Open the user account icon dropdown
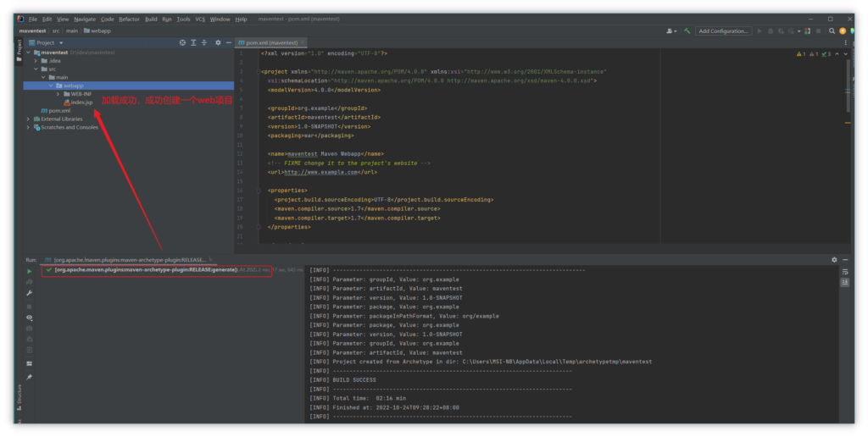 click(x=671, y=31)
